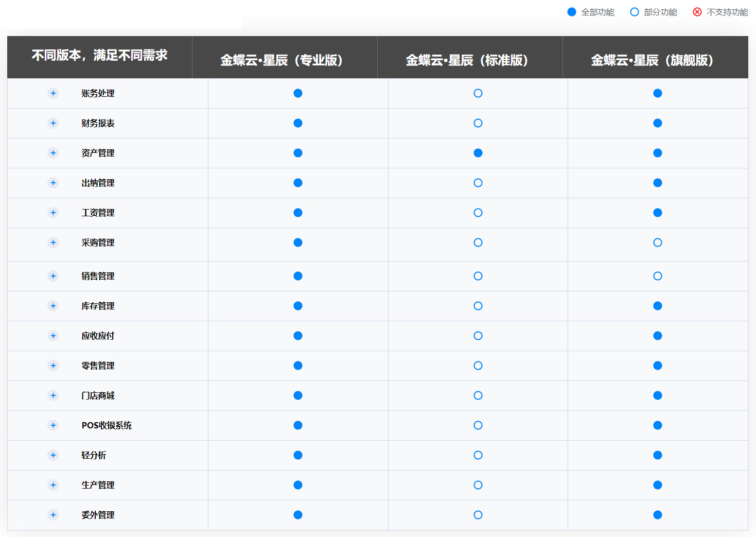This screenshot has height=537, width=756.
Task: Click 采购管理 hollow circle under 标准版
Action: click(478, 242)
